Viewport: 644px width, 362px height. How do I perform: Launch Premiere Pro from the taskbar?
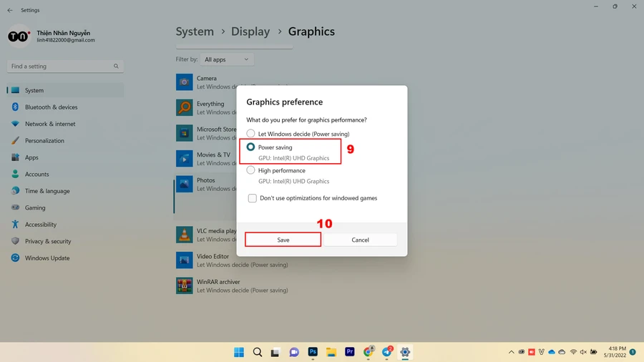[x=349, y=352]
